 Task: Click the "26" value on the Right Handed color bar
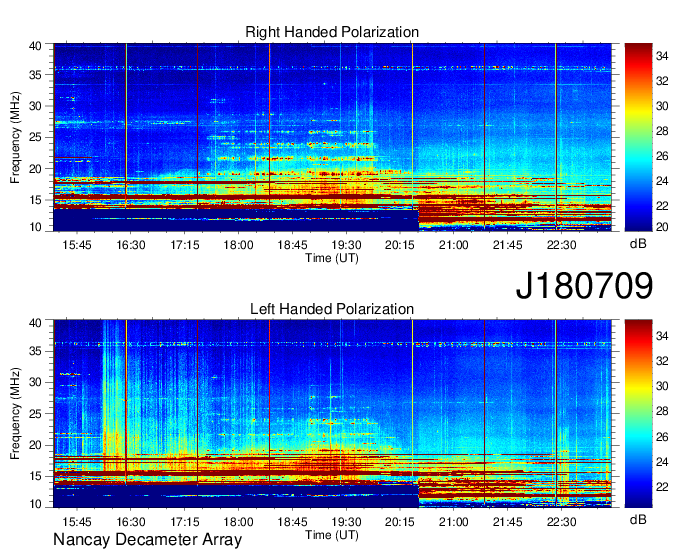(x=662, y=156)
